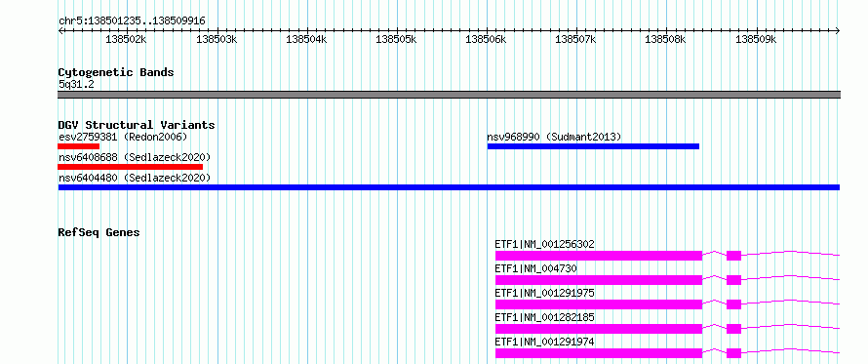Click the gray 5q31.2 cytogenetic band bar
The height and width of the screenshot is (364, 868).
tap(449, 95)
